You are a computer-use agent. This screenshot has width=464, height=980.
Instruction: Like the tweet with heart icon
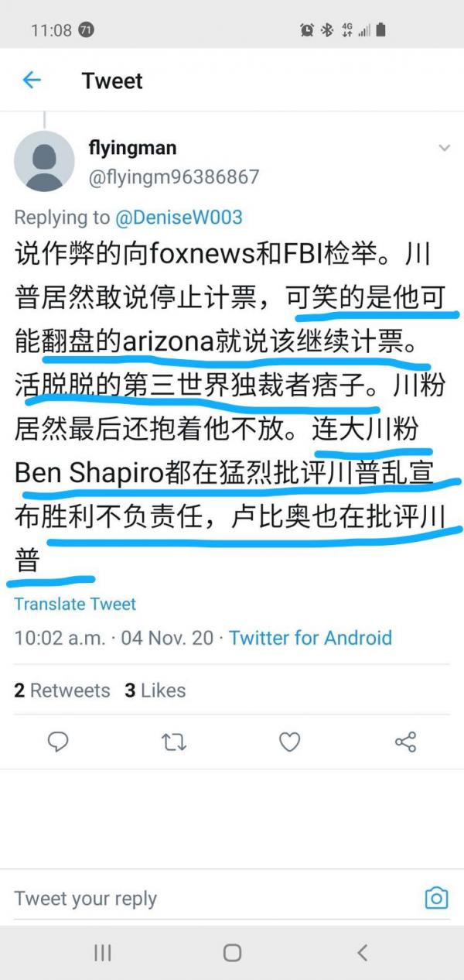(289, 742)
